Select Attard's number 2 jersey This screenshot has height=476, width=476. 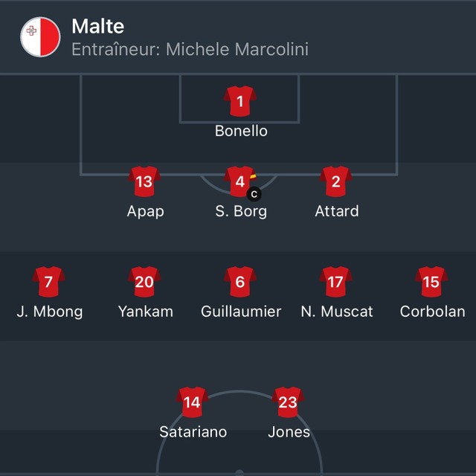pos(335,181)
